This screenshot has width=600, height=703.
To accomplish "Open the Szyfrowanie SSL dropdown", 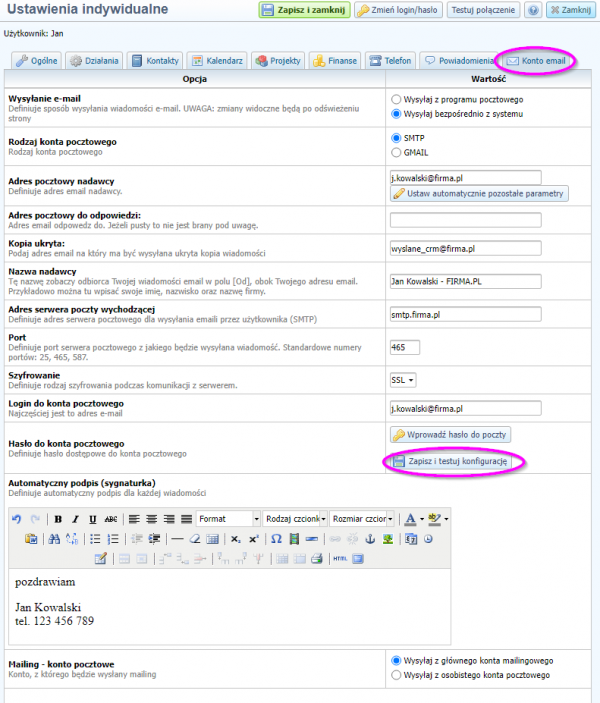I will coord(403,380).
